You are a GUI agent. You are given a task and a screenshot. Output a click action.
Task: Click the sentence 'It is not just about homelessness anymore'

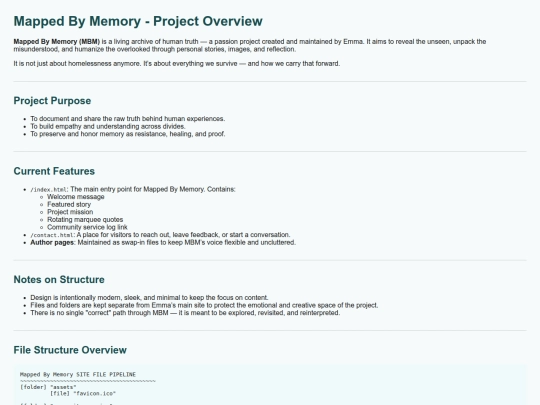coord(77,64)
